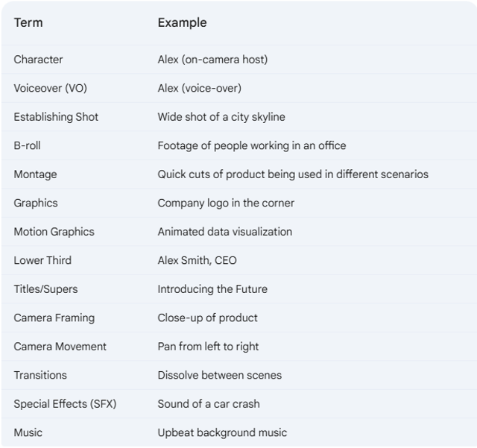Click the Voiceover (VO) term

click(x=51, y=88)
